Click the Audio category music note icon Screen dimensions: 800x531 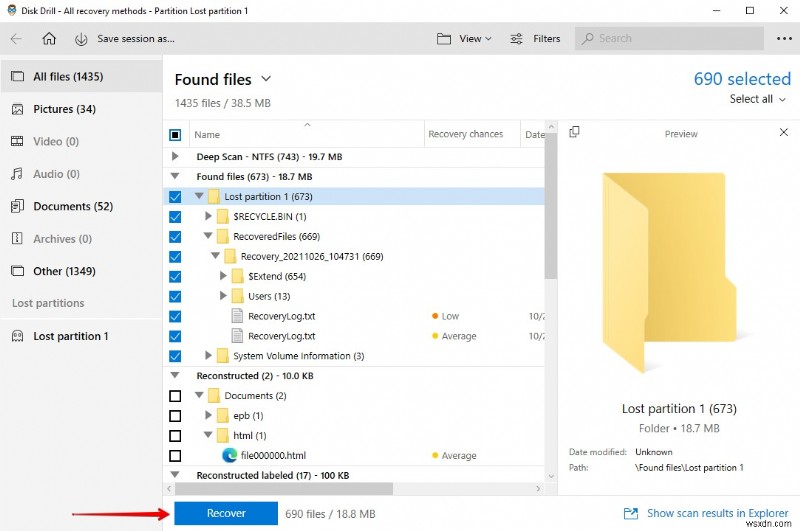coord(17,174)
